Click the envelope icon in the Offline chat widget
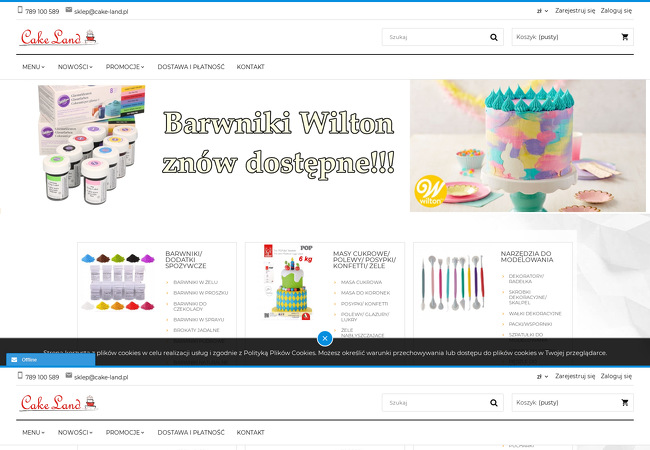The height and width of the screenshot is (450, 650). pyautogui.click(x=14, y=360)
